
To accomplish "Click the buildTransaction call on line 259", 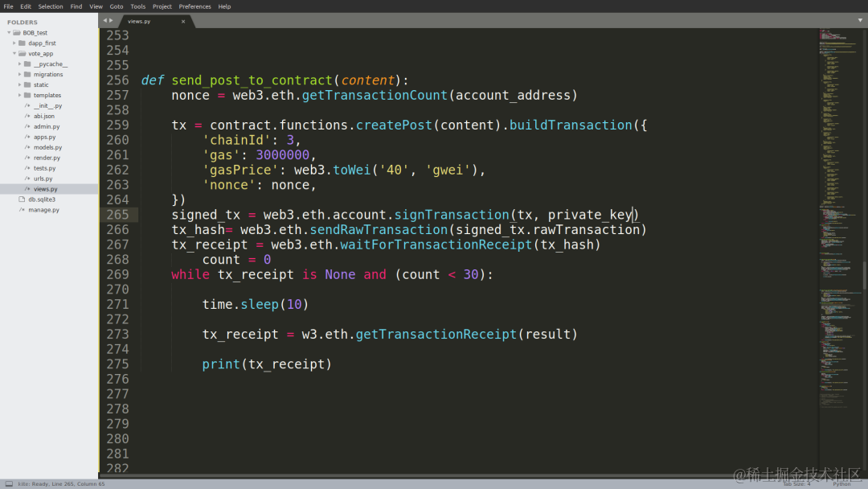I will (571, 125).
